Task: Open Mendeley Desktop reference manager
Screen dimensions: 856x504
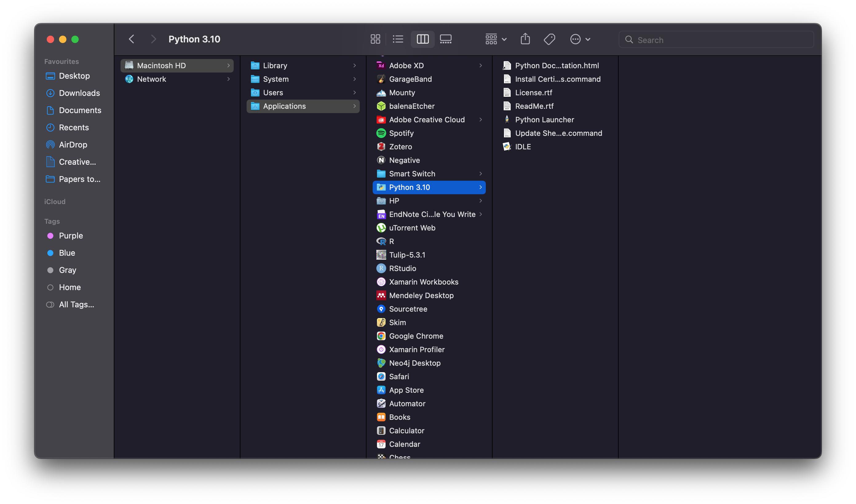Action: tap(421, 295)
